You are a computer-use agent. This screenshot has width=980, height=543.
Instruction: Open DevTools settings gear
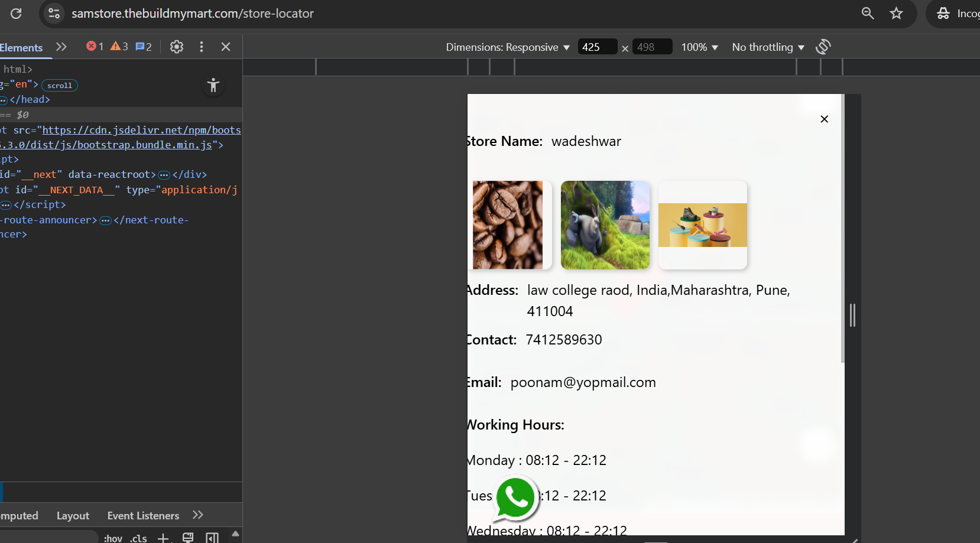pyautogui.click(x=177, y=47)
